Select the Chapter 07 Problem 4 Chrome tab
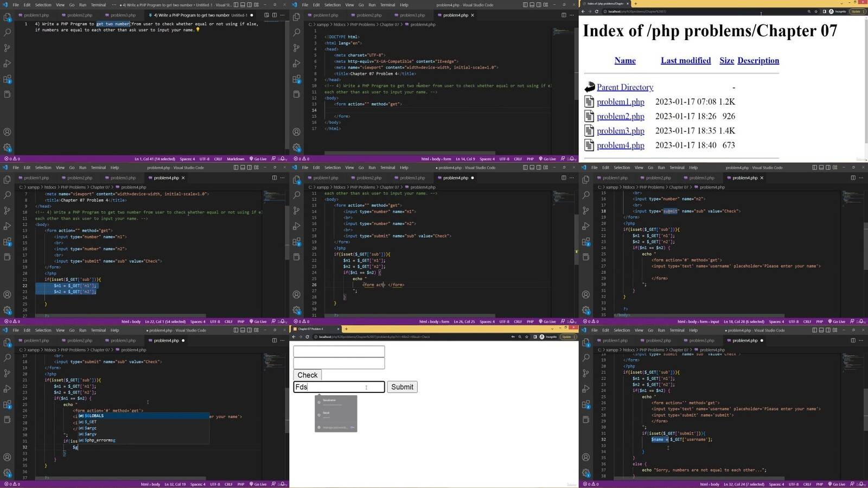The width and height of the screenshot is (868, 488). tap(312, 329)
